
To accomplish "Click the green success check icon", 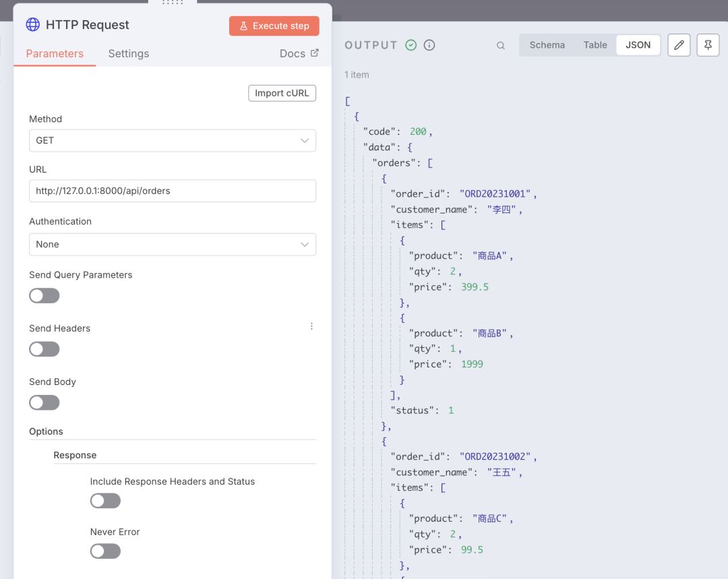I will [411, 45].
